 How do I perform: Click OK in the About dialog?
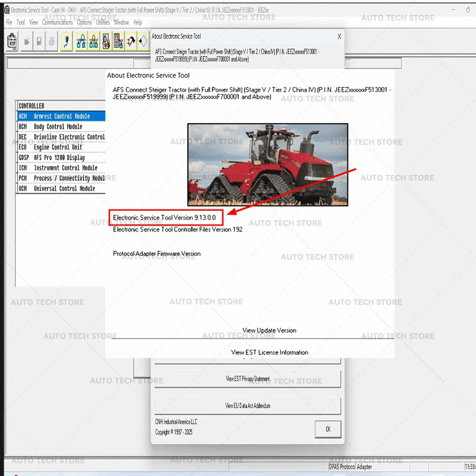point(328,429)
